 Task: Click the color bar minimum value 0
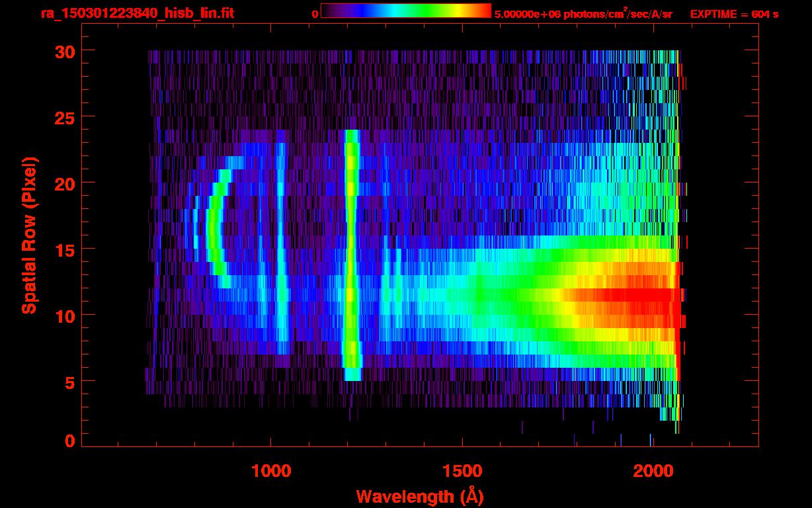pyautogui.click(x=315, y=13)
